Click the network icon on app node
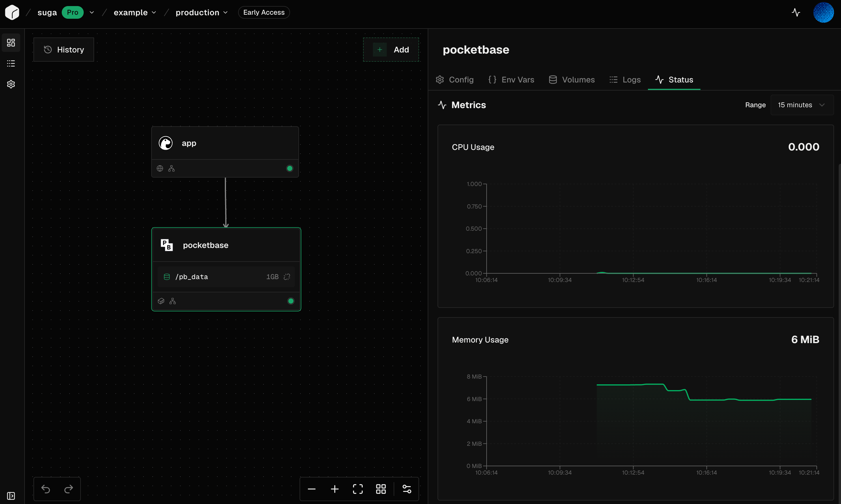The height and width of the screenshot is (504, 841). click(171, 168)
